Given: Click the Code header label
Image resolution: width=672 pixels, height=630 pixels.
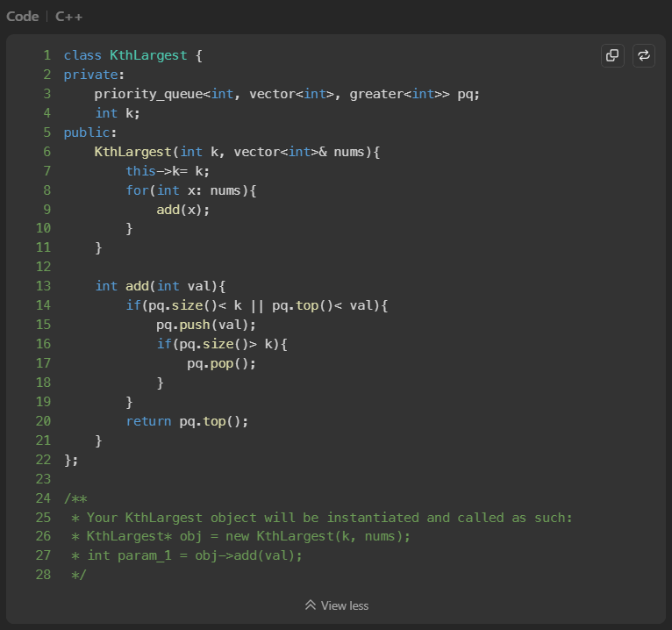Looking at the screenshot, I should (x=22, y=17).
